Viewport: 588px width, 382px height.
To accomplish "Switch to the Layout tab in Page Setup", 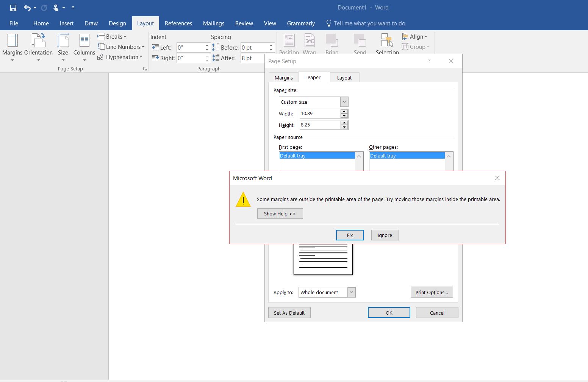I will point(344,78).
